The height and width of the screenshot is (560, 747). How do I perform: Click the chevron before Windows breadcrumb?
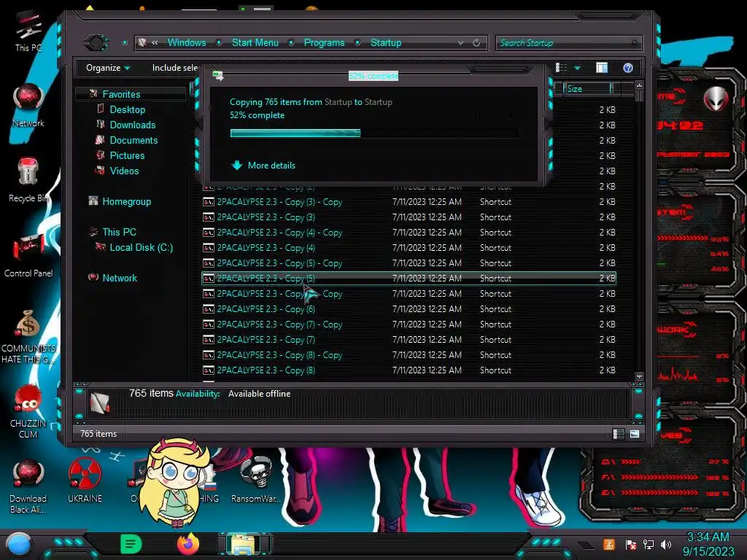155,43
